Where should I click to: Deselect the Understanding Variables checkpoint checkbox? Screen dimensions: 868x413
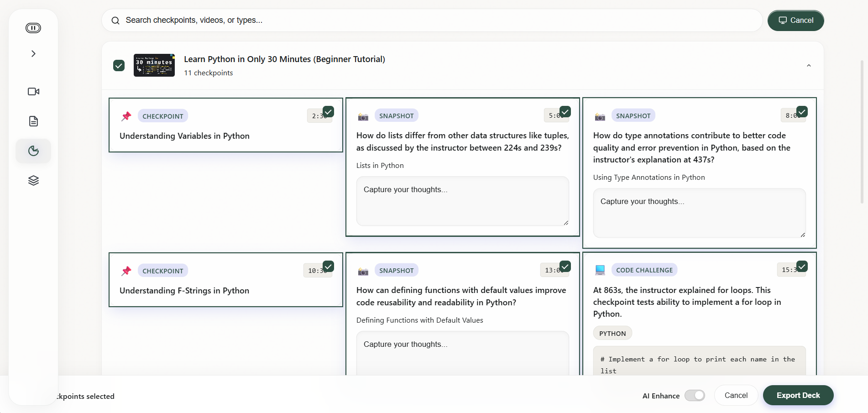point(328,111)
